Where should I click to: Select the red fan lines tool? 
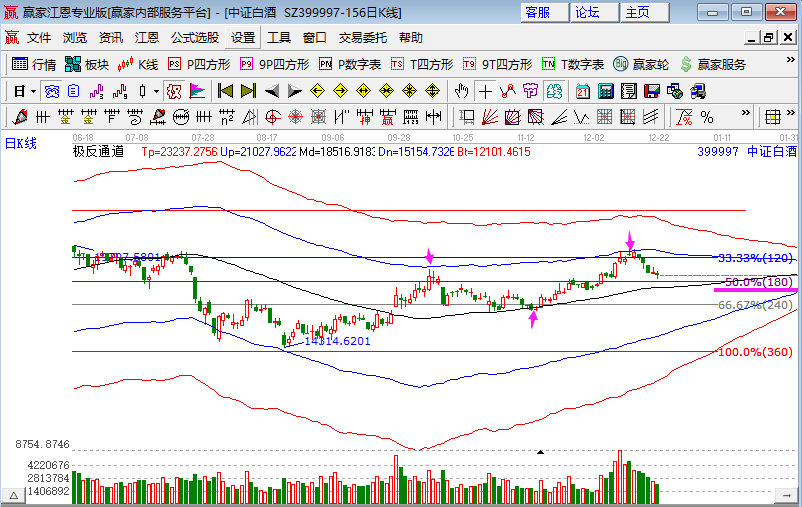490,118
